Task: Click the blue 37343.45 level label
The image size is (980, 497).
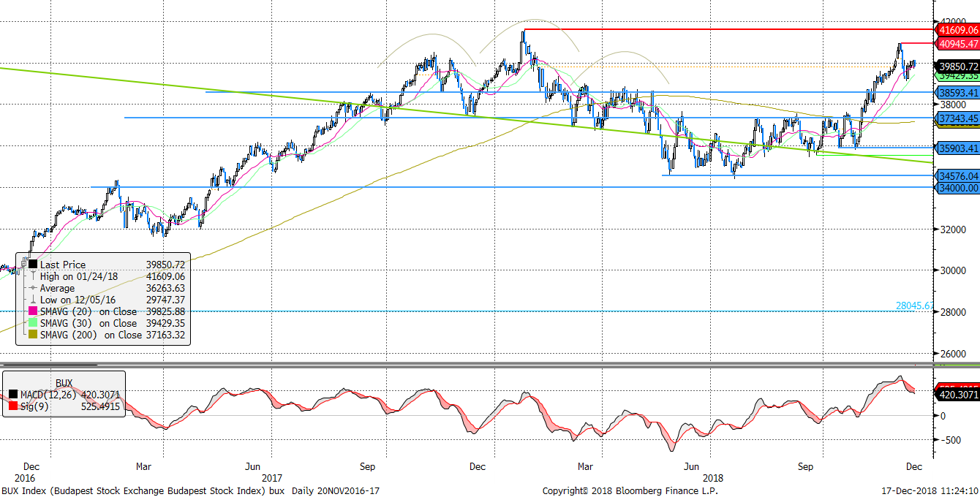Action: point(957,118)
